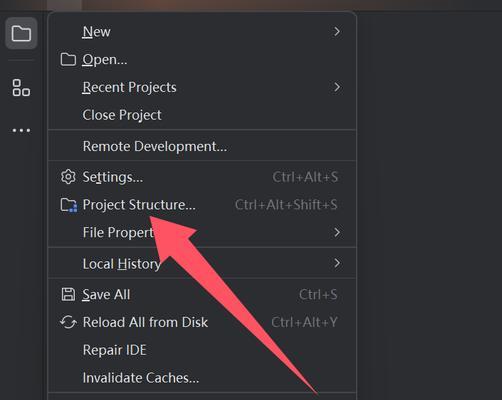Image resolution: width=502 pixels, height=400 pixels.
Task: Show more tool windows via ellipsis icon
Action: [21, 130]
